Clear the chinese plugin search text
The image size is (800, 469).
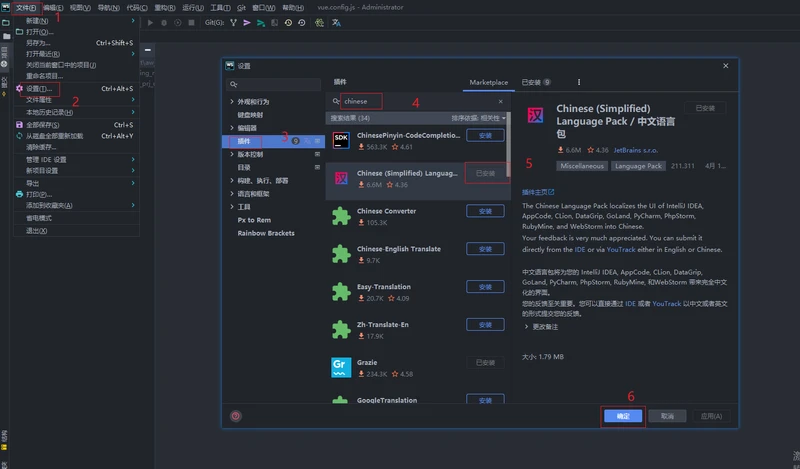[501, 102]
